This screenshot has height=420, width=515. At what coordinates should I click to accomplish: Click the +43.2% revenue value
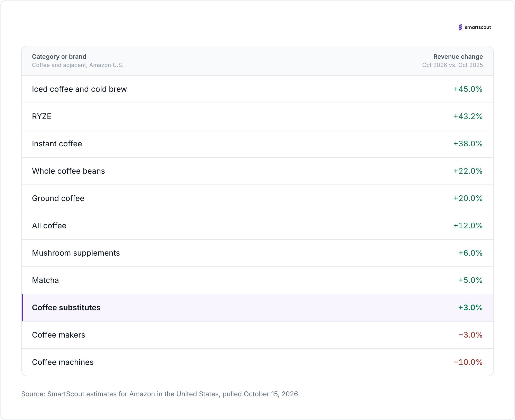pos(468,116)
